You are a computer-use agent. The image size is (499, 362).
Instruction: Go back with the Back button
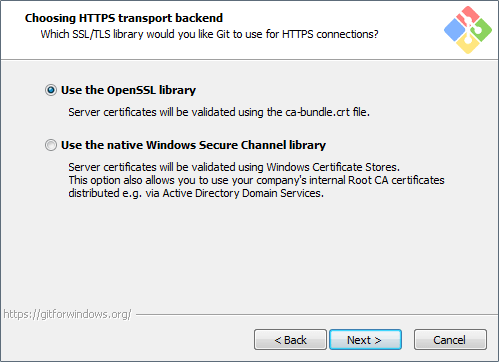(x=290, y=340)
